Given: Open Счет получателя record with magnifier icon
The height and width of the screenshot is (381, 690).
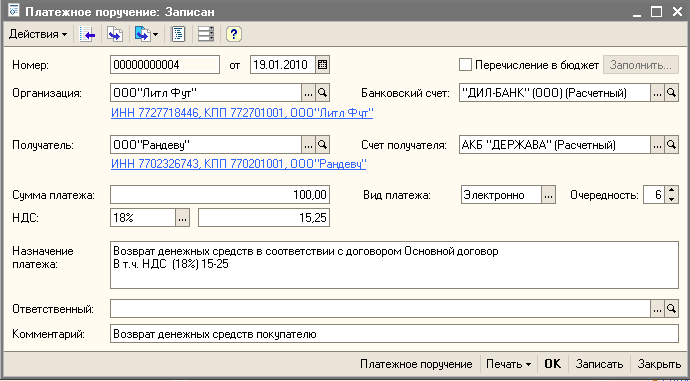Looking at the screenshot, I should (672, 144).
